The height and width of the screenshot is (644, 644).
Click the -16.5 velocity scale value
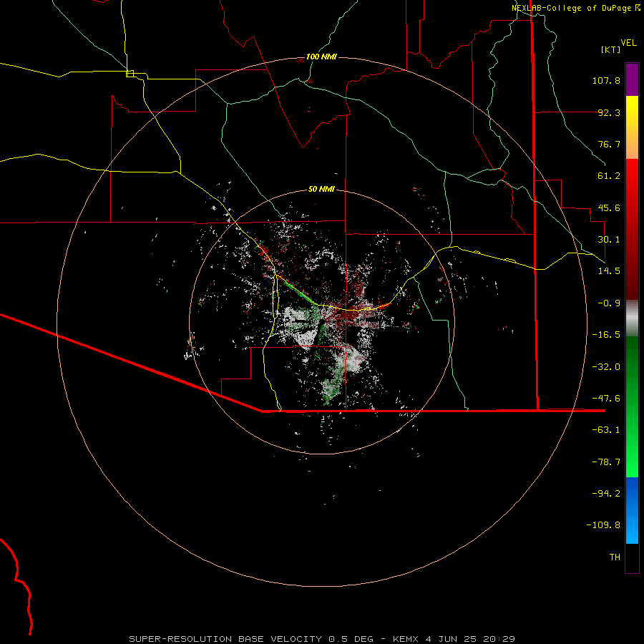(606, 335)
